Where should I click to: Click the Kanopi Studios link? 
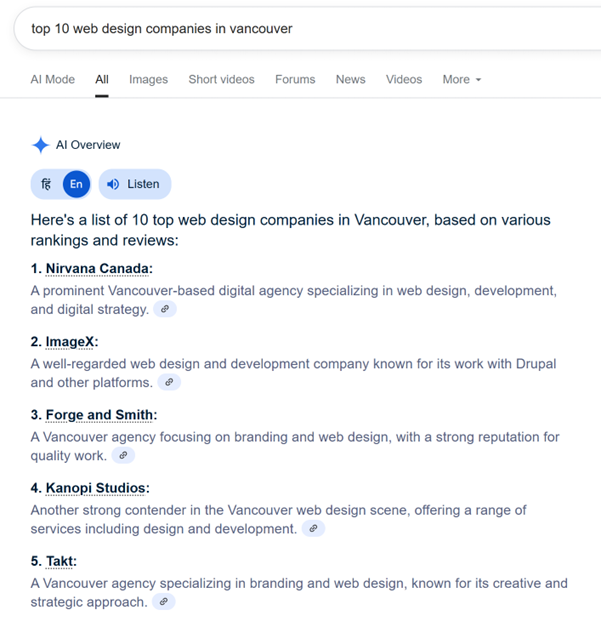click(96, 488)
